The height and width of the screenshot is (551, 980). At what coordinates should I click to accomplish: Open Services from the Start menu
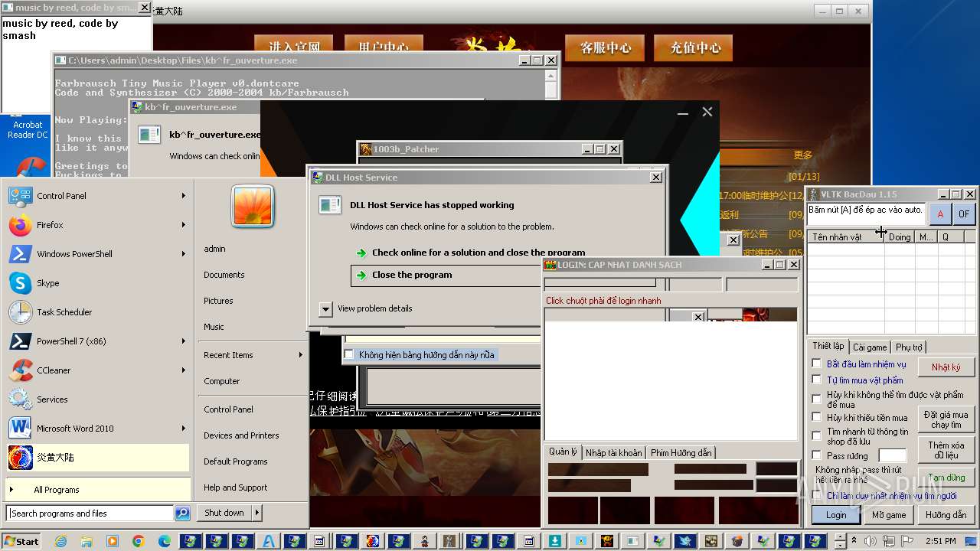click(97, 399)
